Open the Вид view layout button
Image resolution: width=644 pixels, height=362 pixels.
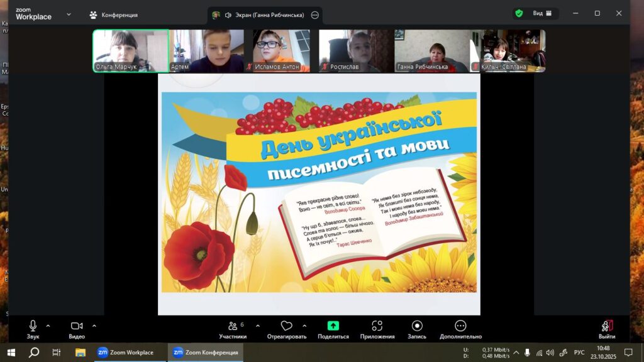click(542, 13)
